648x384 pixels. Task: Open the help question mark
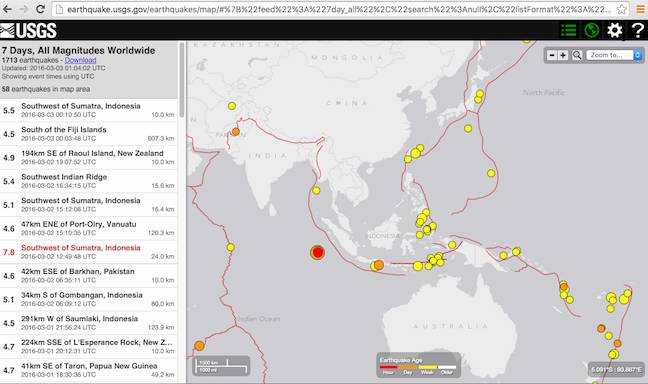pos(638,30)
